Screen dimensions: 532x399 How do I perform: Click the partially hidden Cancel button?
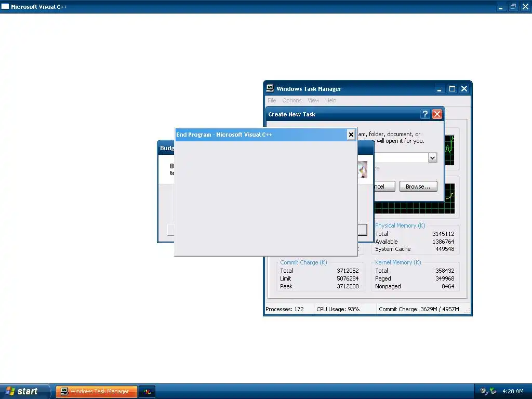coord(384,187)
